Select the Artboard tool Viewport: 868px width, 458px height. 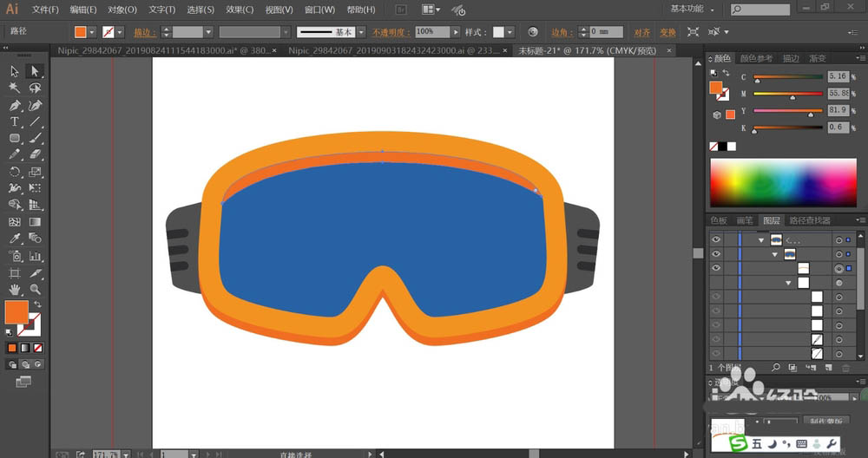(x=15, y=272)
